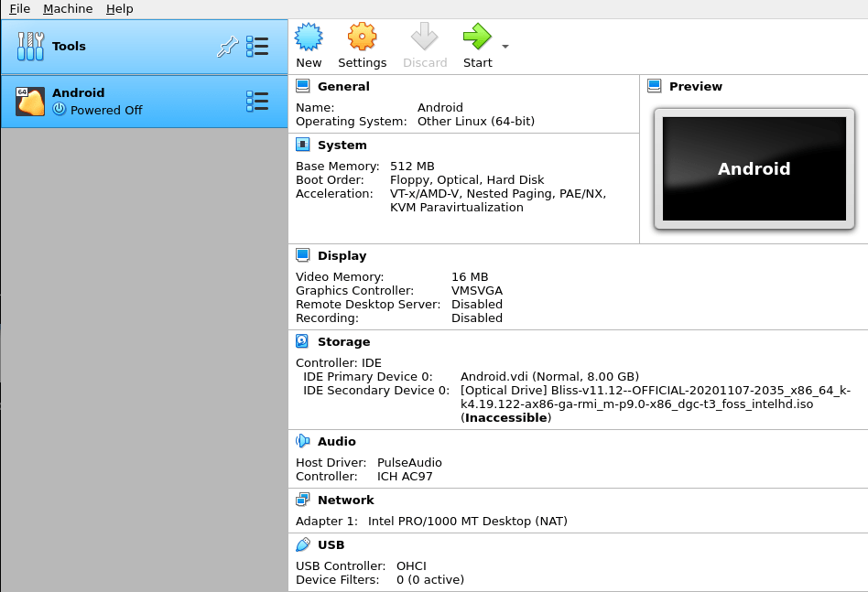Click the Network section icon
Viewport: 868px width, 592px height.
(301, 500)
